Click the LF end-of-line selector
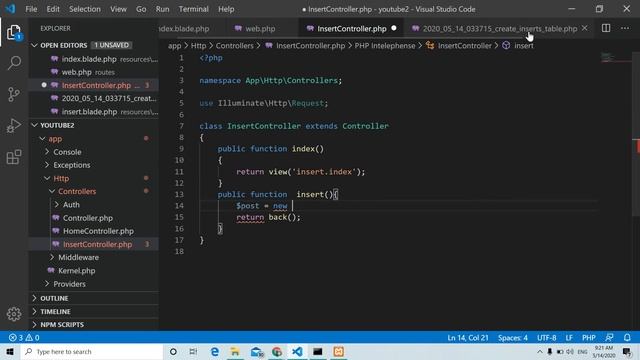 click(569, 338)
